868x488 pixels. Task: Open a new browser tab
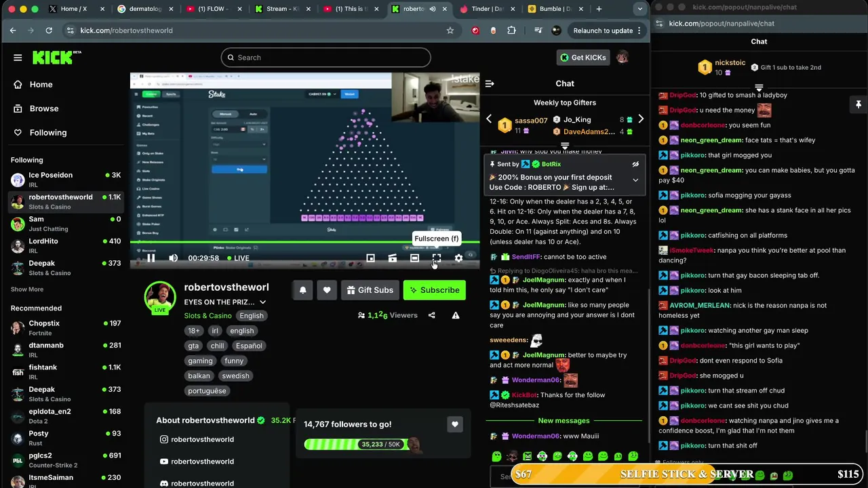[x=599, y=9]
